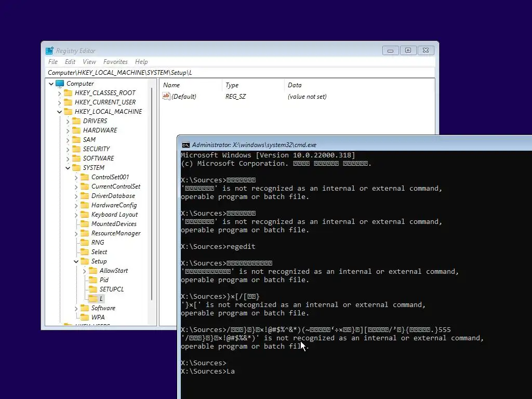Select the ControlSet001 key

click(x=110, y=177)
